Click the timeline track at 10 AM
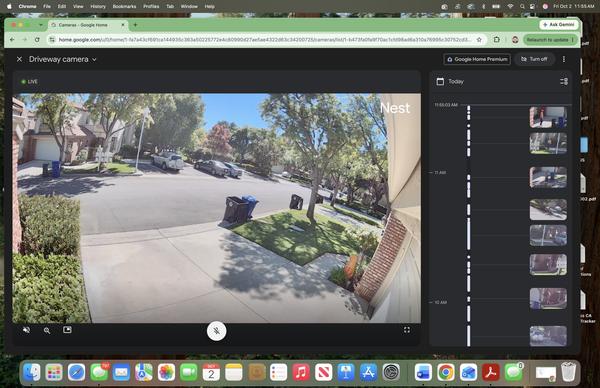 (469, 302)
